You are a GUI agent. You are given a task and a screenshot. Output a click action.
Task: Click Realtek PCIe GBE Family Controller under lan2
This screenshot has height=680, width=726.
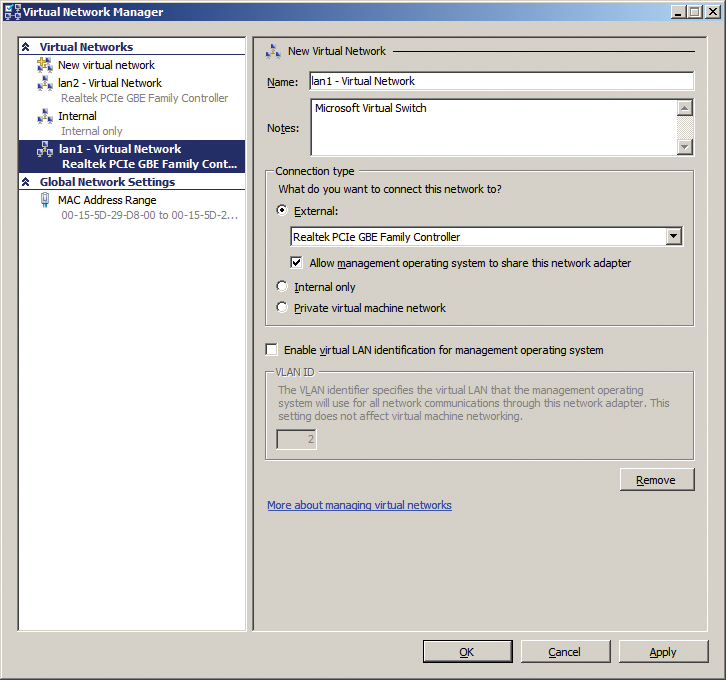(144, 98)
